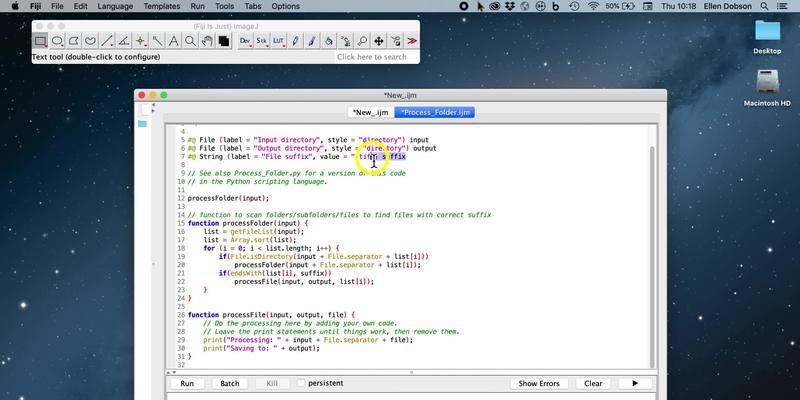
Task: Click the 'processFolder(input);' code line 12
Action: coord(228,198)
